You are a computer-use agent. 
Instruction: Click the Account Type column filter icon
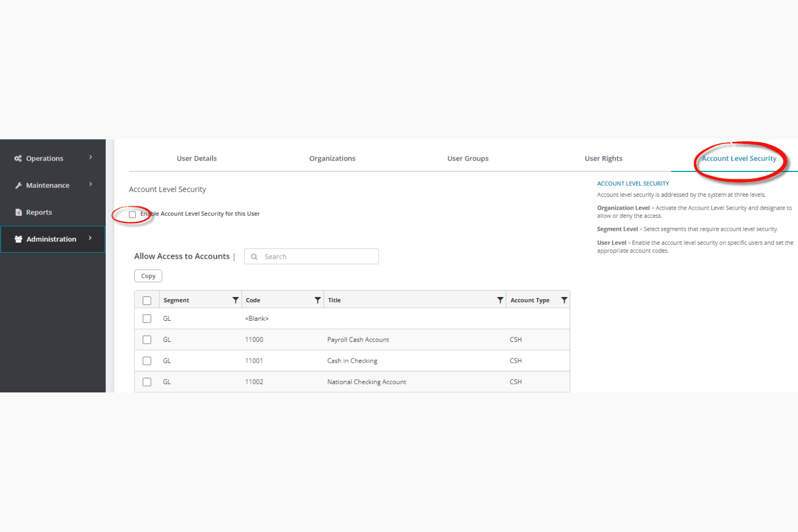click(564, 300)
